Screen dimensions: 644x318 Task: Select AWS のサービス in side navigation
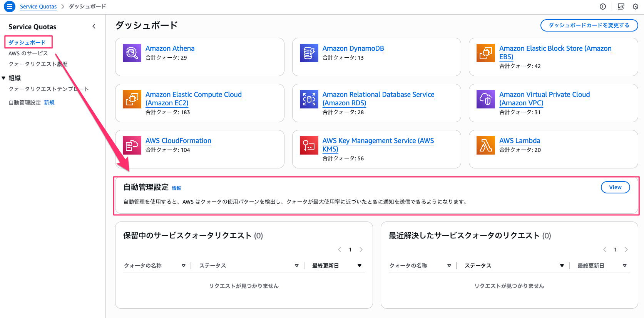[x=28, y=53]
